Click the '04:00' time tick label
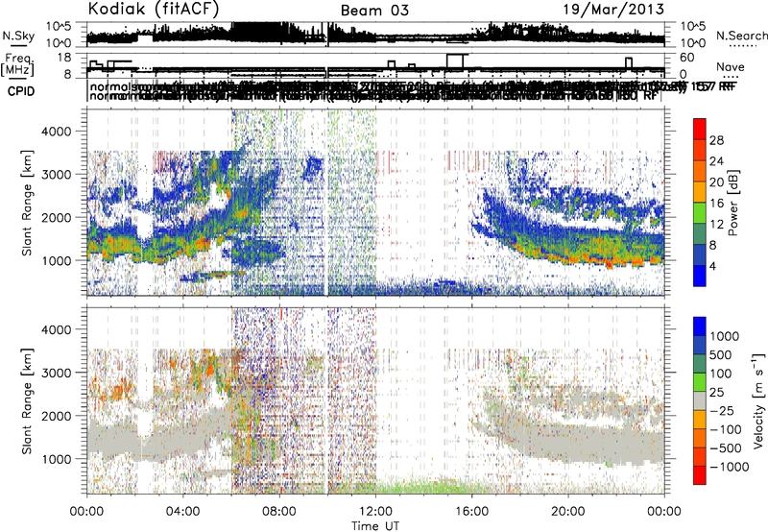Image resolution: width=768 pixels, height=532 pixels. tap(182, 512)
